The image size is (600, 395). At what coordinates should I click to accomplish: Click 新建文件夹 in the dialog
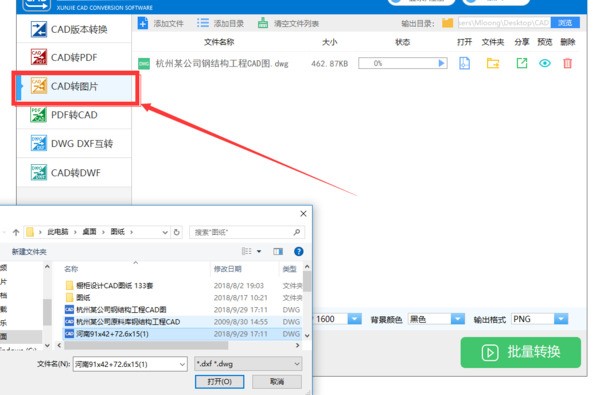[x=29, y=251]
